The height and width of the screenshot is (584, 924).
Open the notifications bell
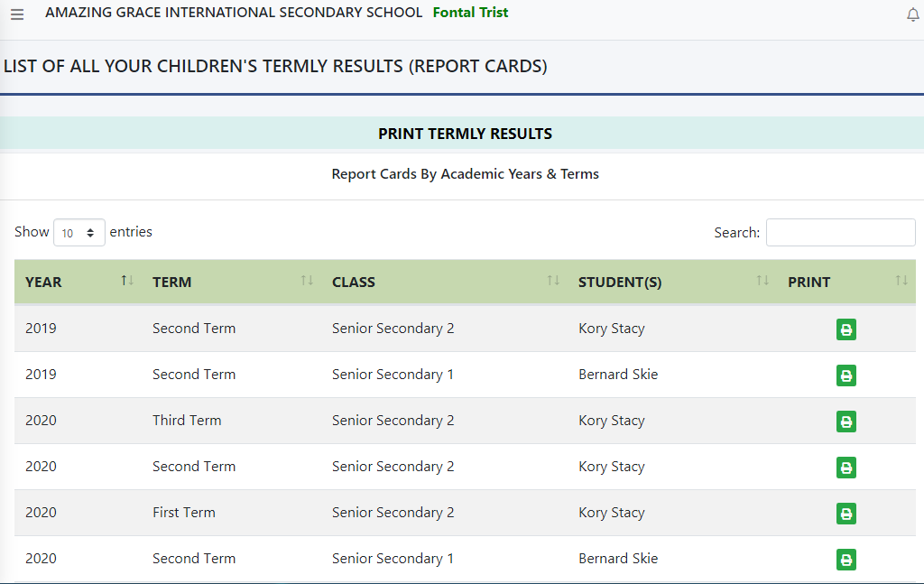click(x=912, y=14)
